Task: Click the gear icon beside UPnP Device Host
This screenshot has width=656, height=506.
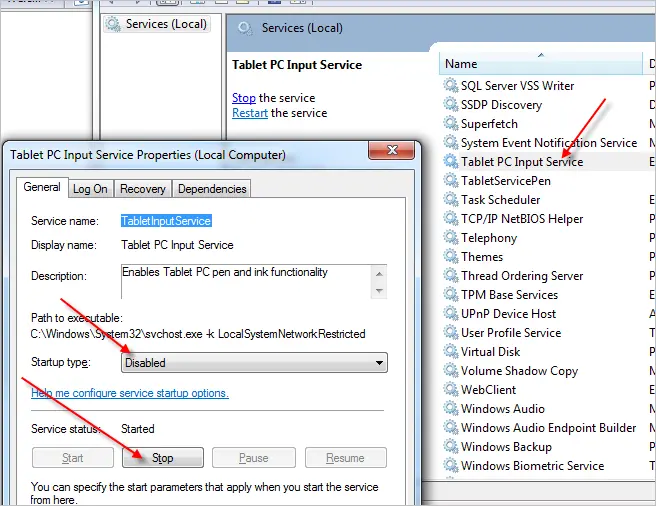Action: click(x=451, y=313)
